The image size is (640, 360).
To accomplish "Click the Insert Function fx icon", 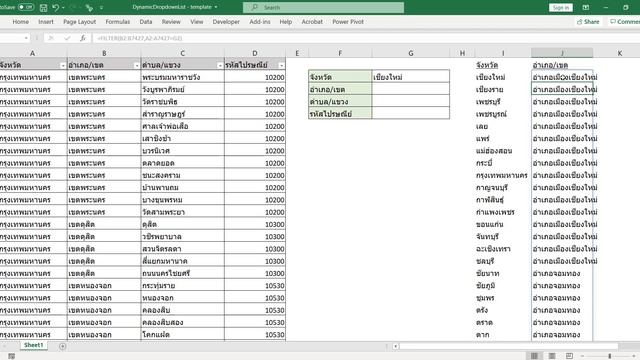I will 83,38.
